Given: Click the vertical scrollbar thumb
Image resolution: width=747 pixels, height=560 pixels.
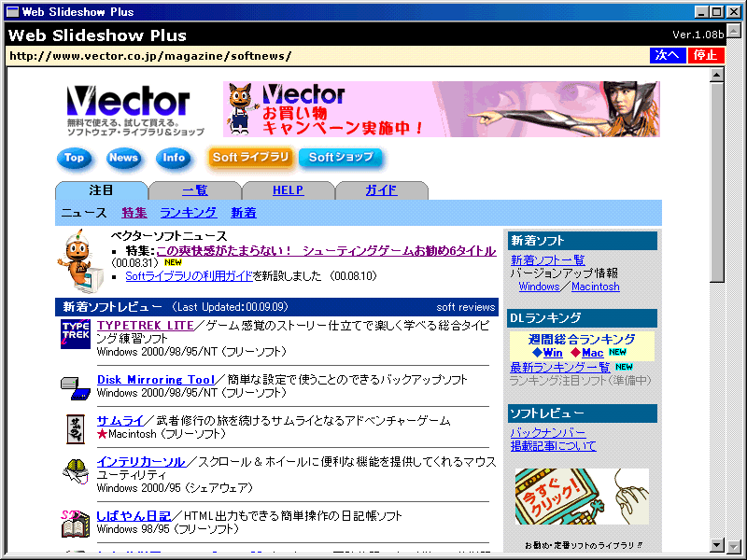Looking at the screenshot, I should [716, 182].
